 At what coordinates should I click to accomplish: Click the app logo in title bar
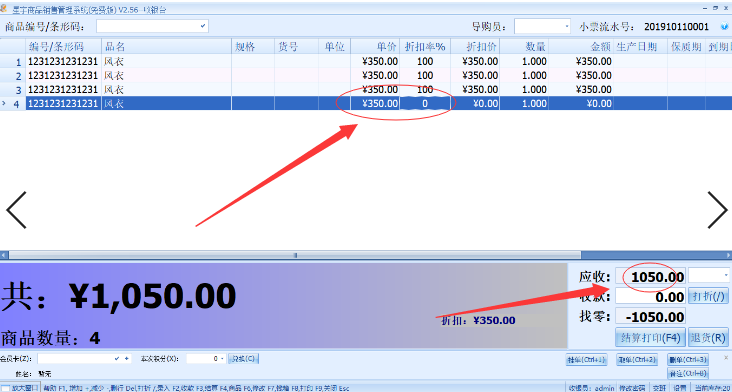[x=4, y=8]
